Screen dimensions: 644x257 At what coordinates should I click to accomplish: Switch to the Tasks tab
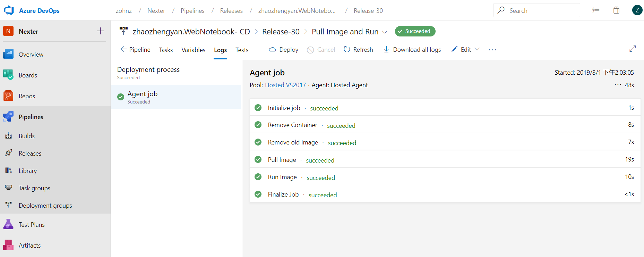[x=166, y=50]
